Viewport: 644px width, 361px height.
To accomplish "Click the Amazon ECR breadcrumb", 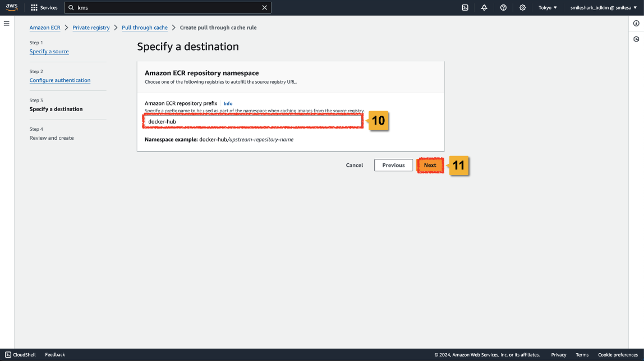I will tap(45, 28).
